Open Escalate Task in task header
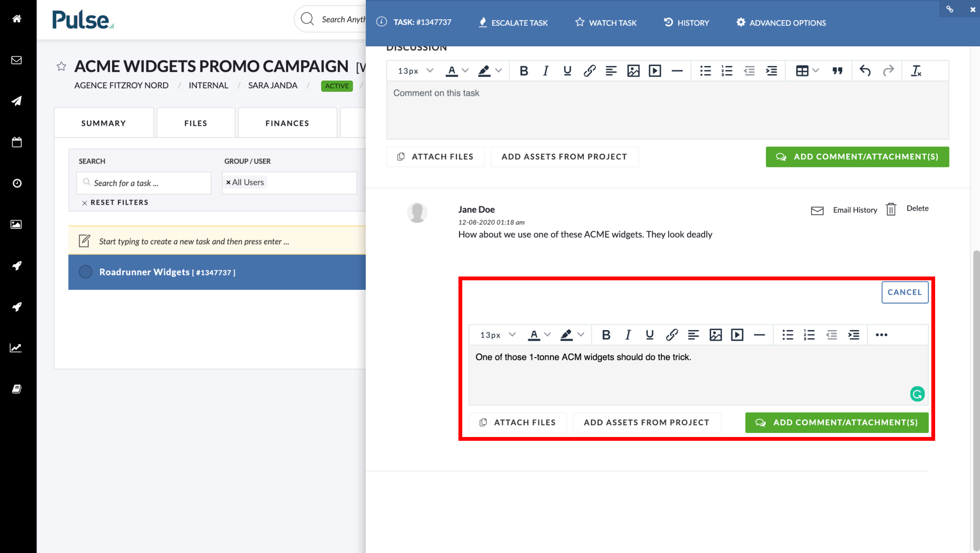980x553 pixels. (512, 22)
